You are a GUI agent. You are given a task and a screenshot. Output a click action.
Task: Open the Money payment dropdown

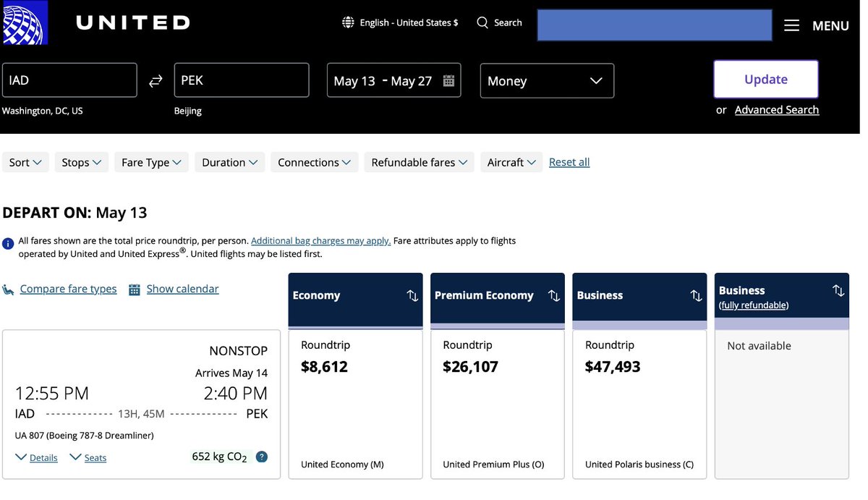tap(547, 80)
